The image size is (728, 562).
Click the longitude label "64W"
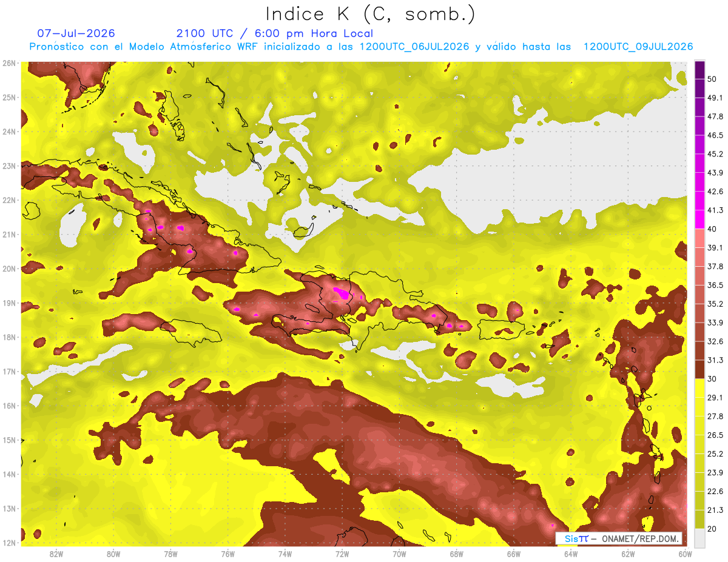571,554
